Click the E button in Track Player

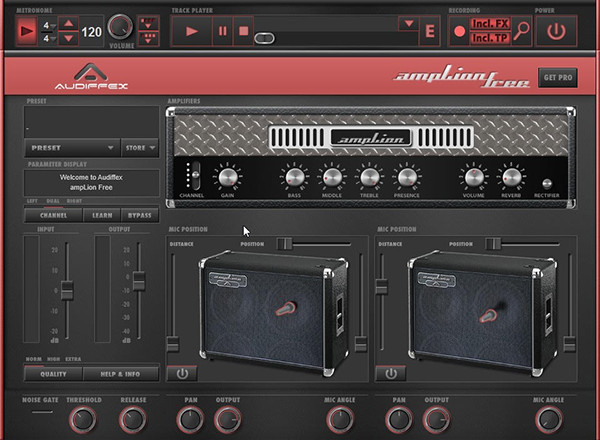click(430, 31)
